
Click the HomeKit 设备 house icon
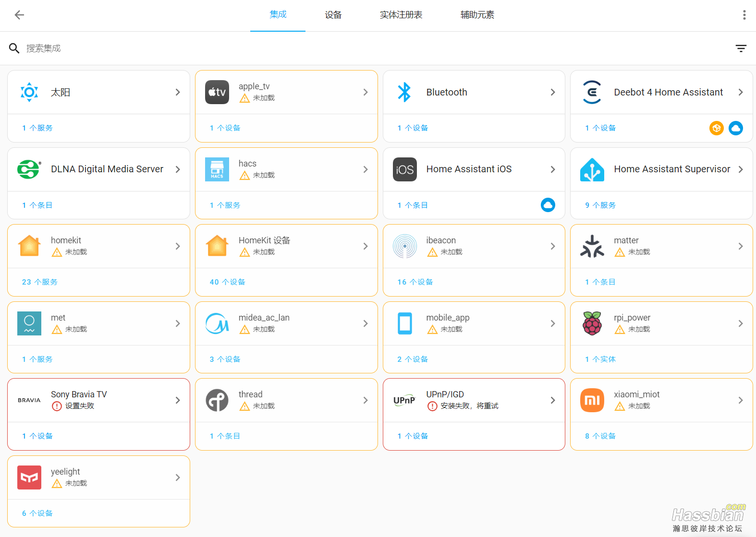(217, 246)
